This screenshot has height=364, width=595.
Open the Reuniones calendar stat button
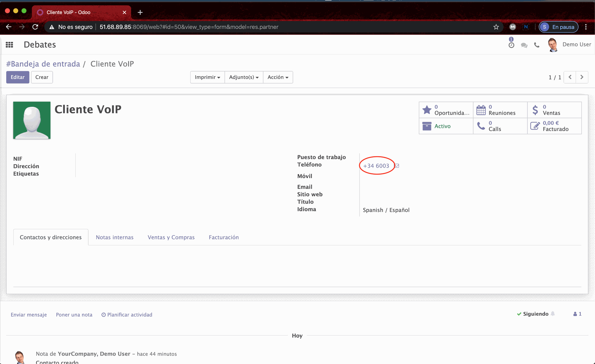pos(500,110)
